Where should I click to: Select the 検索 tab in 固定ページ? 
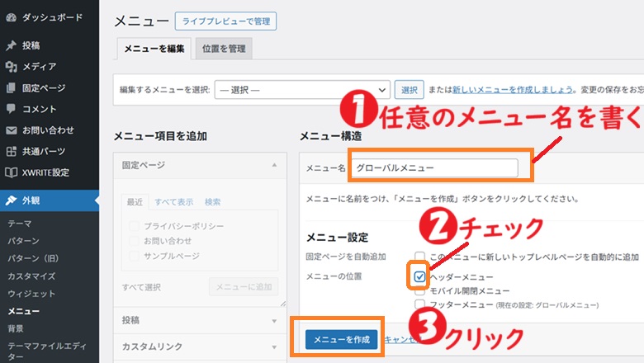213,202
